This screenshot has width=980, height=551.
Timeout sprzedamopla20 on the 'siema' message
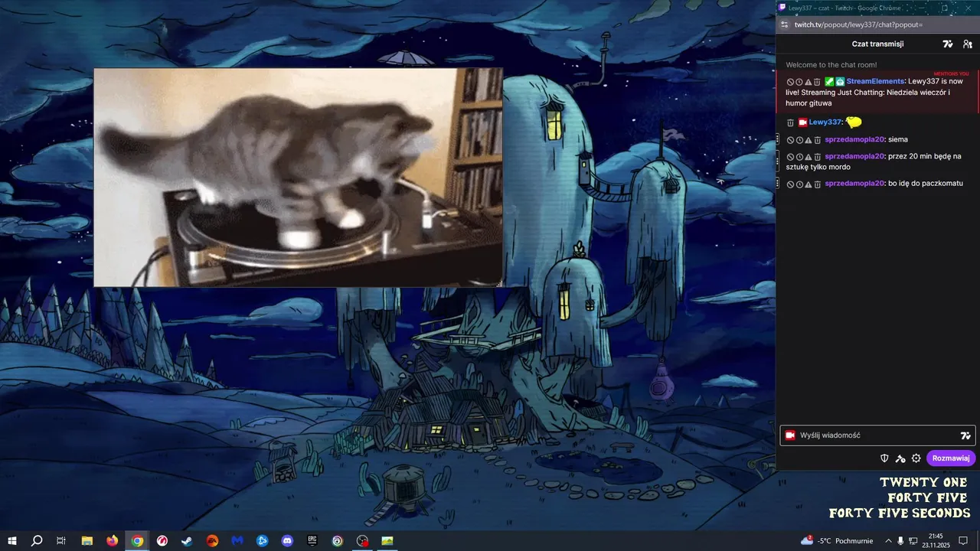(799, 140)
